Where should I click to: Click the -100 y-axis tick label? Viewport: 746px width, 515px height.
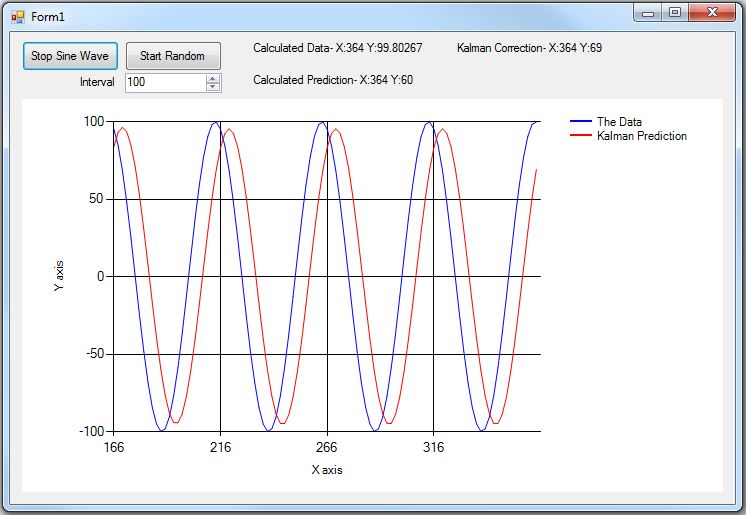(x=92, y=431)
